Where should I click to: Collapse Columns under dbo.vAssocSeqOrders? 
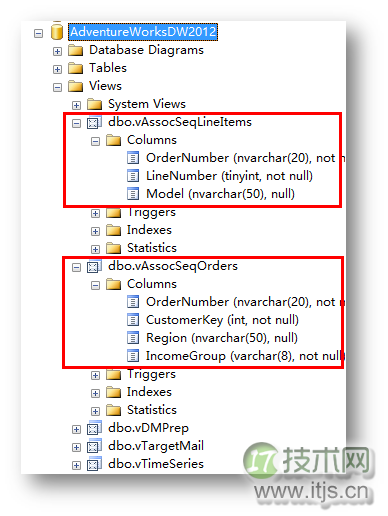pos(95,285)
